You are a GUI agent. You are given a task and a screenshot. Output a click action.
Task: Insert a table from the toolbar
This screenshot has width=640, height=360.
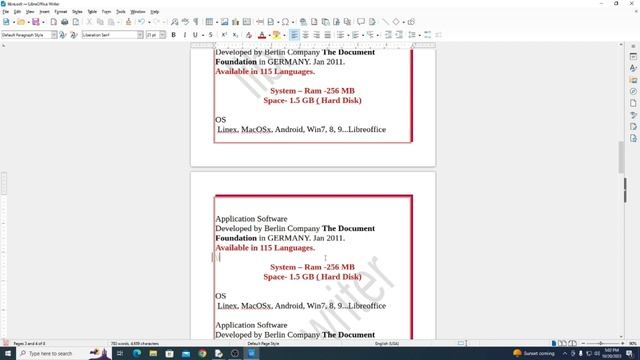tap(209, 22)
